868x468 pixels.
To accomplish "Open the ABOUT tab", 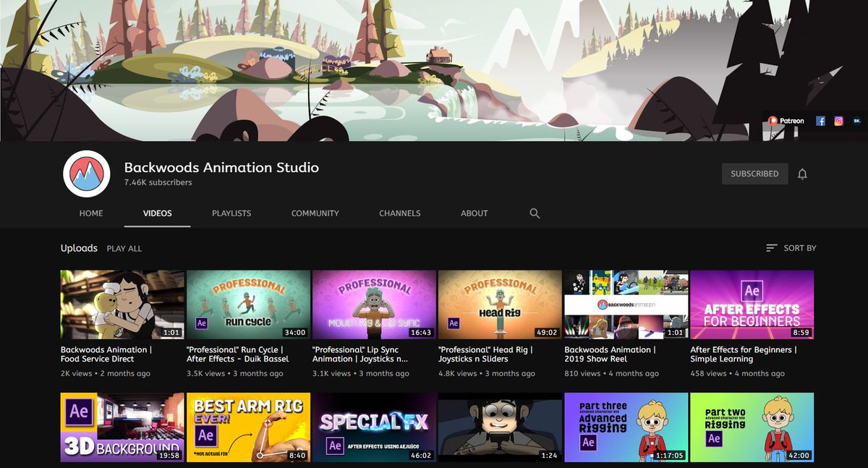I will (475, 213).
